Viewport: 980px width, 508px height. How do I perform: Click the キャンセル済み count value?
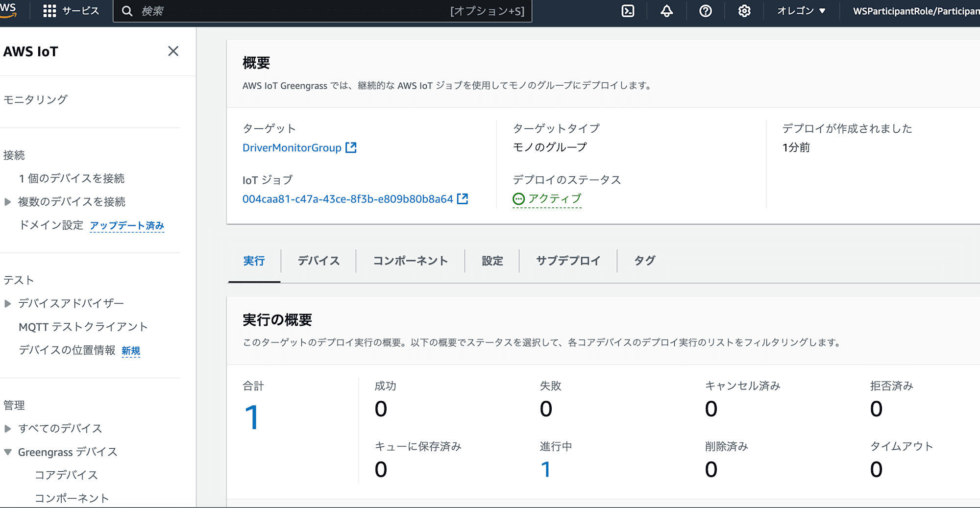point(711,409)
